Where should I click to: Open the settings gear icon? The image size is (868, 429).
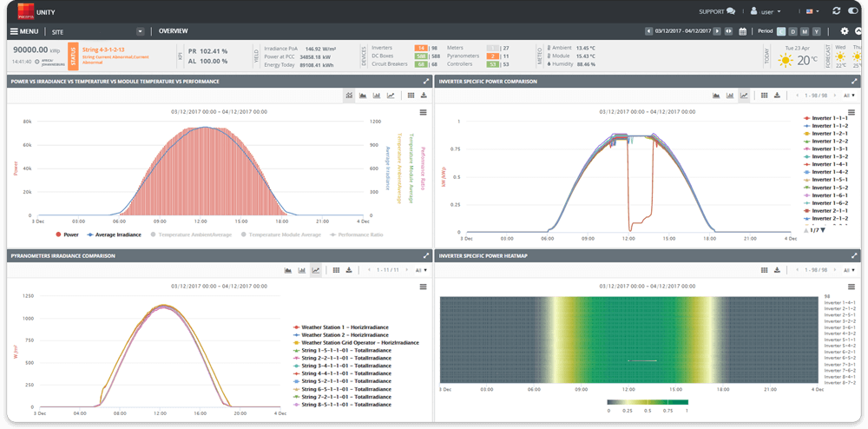click(845, 31)
